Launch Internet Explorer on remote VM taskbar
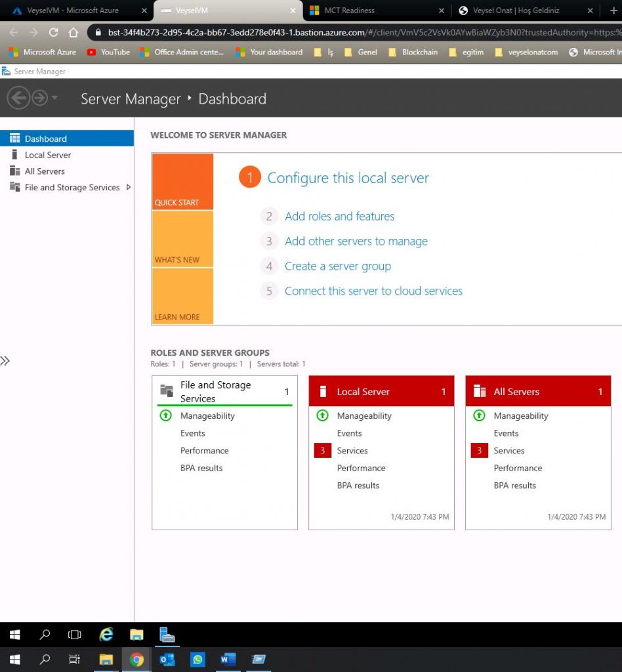622x672 pixels. [x=106, y=635]
